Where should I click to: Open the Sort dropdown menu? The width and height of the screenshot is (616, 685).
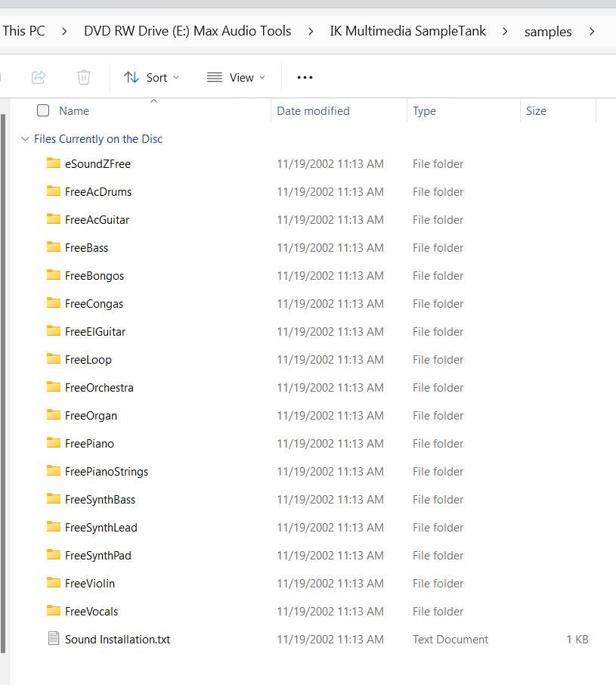click(x=152, y=77)
